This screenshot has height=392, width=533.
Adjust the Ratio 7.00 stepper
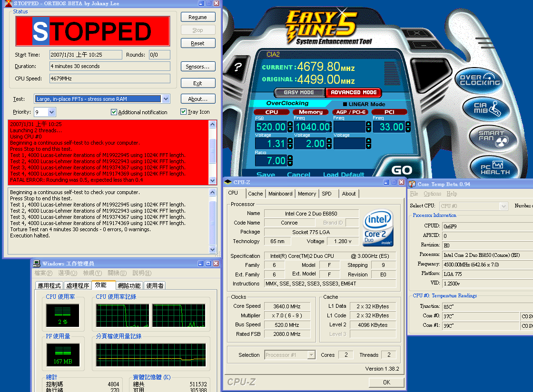(290, 160)
